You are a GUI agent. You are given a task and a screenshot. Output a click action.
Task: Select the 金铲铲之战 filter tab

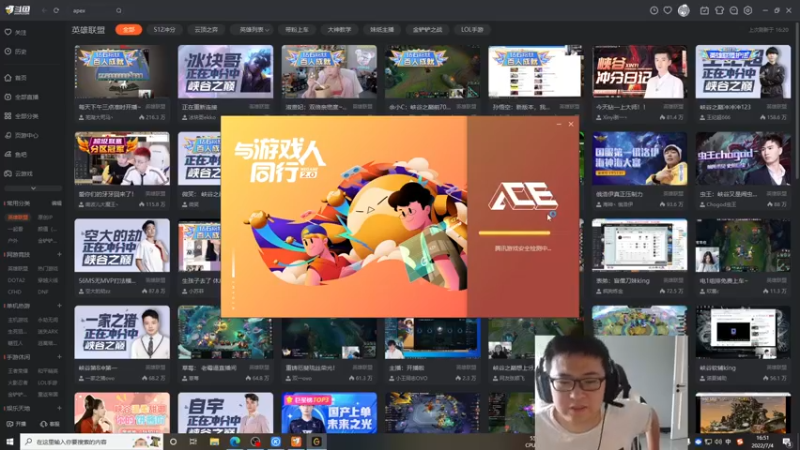point(428,30)
